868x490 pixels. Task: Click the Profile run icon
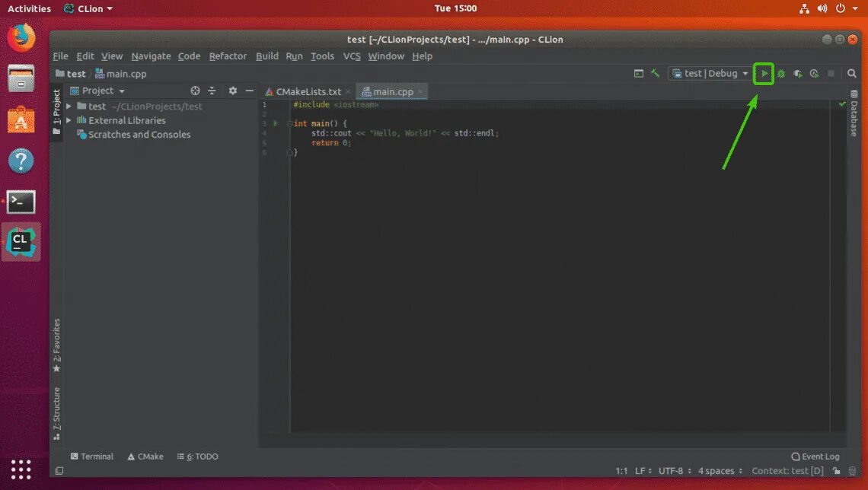(814, 74)
